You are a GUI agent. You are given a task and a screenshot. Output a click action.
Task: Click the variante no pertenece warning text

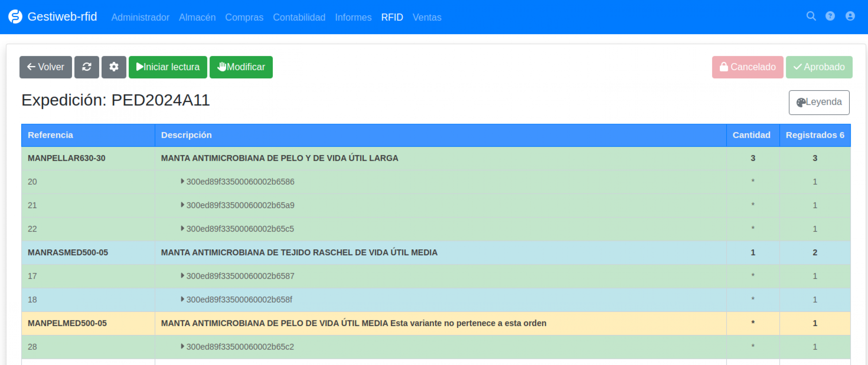[468, 323]
